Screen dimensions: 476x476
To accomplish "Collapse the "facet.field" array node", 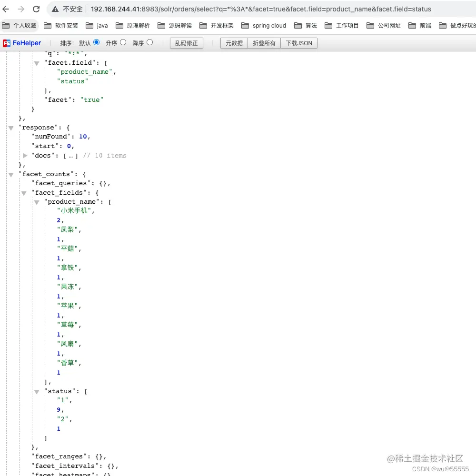I will 37,63.
